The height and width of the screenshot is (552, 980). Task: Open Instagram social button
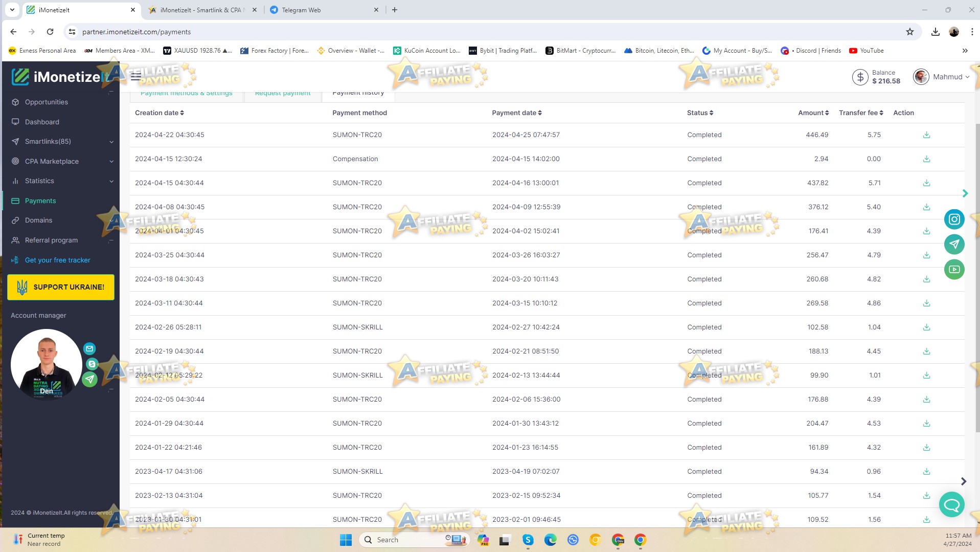point(954,219)
